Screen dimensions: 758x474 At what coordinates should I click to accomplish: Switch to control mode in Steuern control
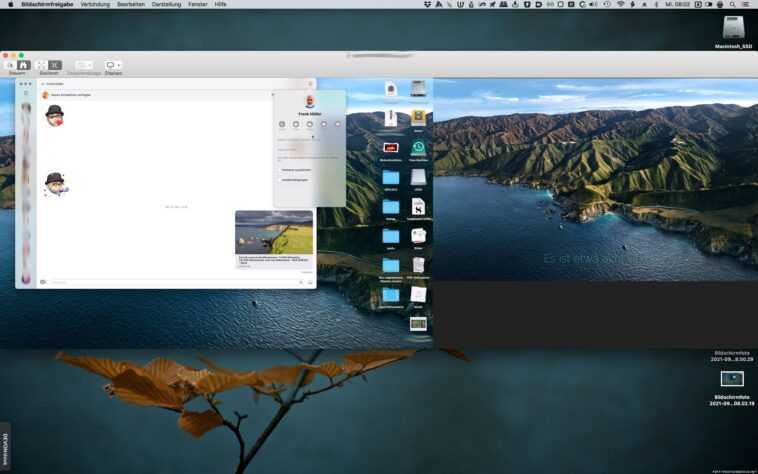click(23, 65)
